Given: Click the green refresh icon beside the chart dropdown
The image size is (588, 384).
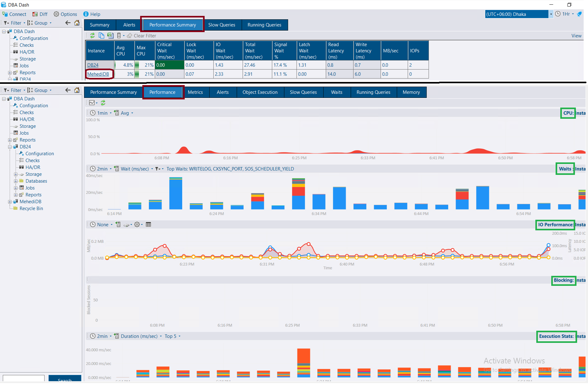Looking at the screenshot, I should pyautogui.click(x=103, y=103).
